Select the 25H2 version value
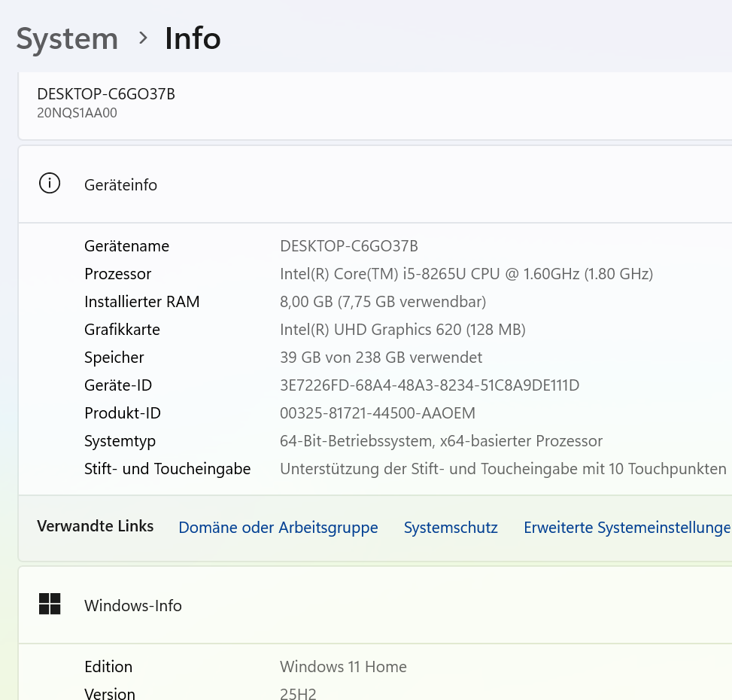Image resolution: width=732 pixels, height=700 pixels. (x=298, y=693)
